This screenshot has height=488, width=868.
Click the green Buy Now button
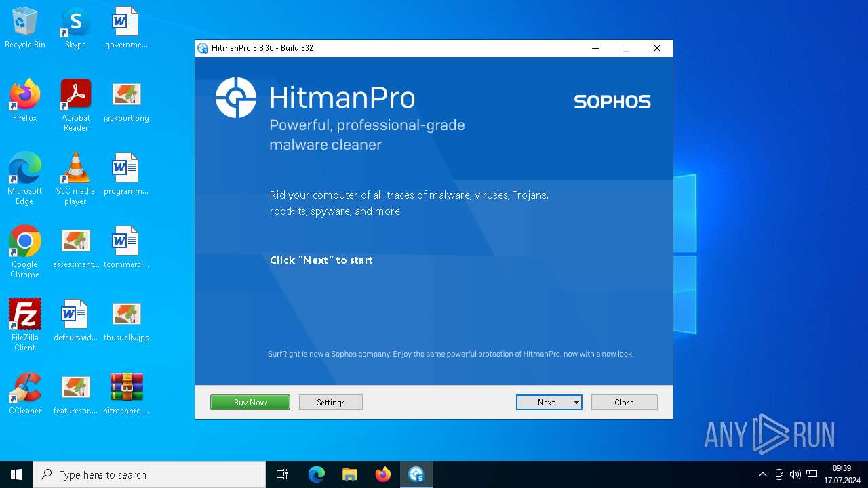coord(250,403)
